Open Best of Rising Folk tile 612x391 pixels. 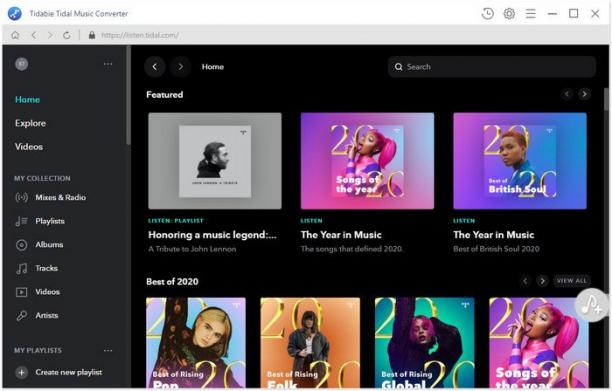[310, 343]
